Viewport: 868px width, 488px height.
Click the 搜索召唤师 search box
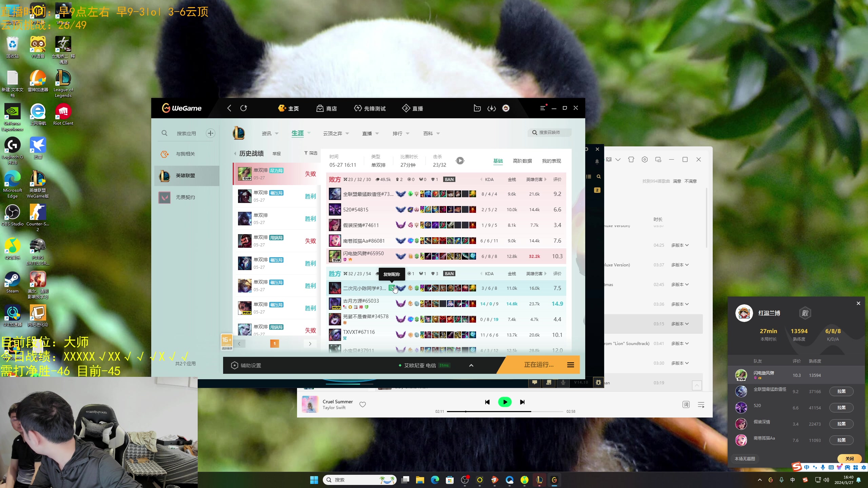(550, 133)
